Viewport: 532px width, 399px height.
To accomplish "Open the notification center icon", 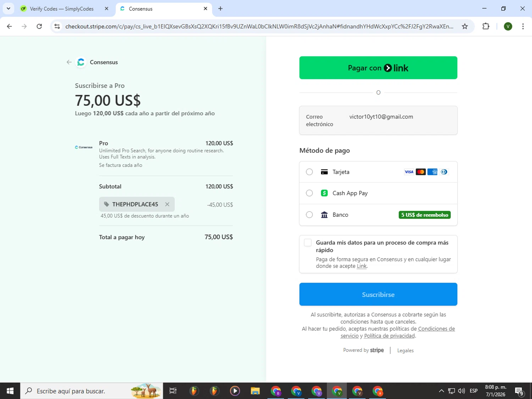I will (520, 391).
